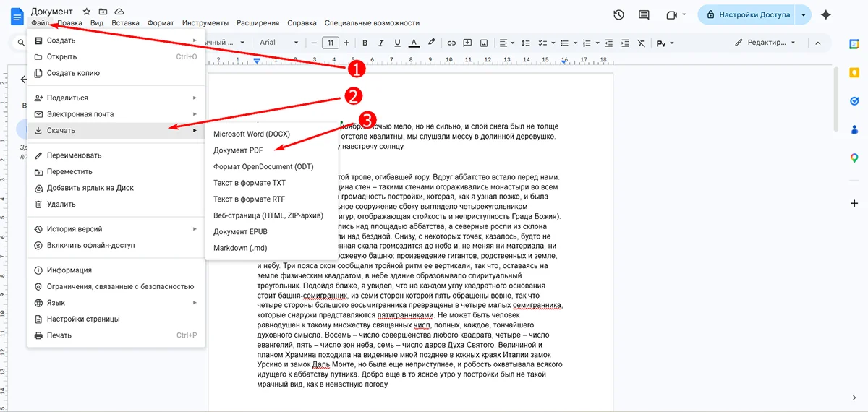Click the back arrow in left outline panel

pyautogui.click(x=23, y=80)
